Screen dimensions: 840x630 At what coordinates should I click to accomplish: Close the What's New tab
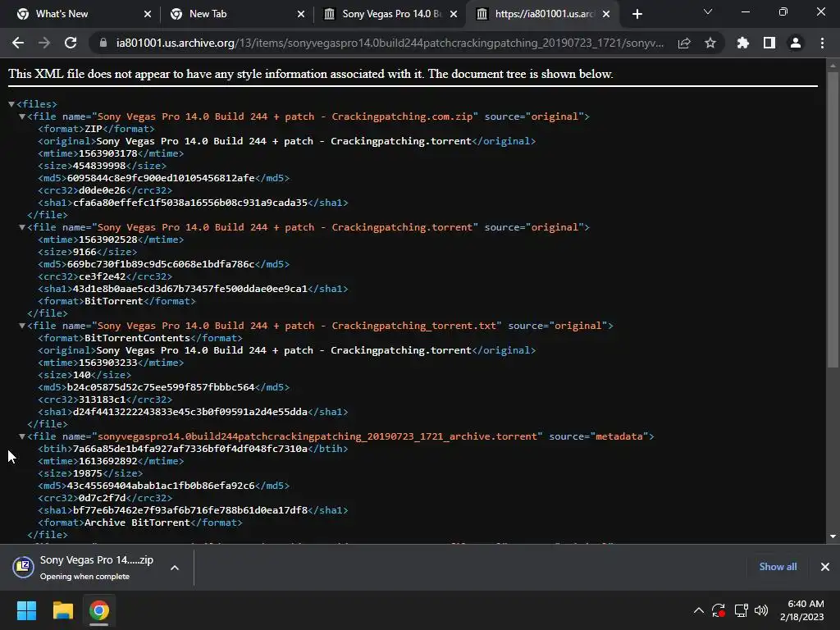148,14
